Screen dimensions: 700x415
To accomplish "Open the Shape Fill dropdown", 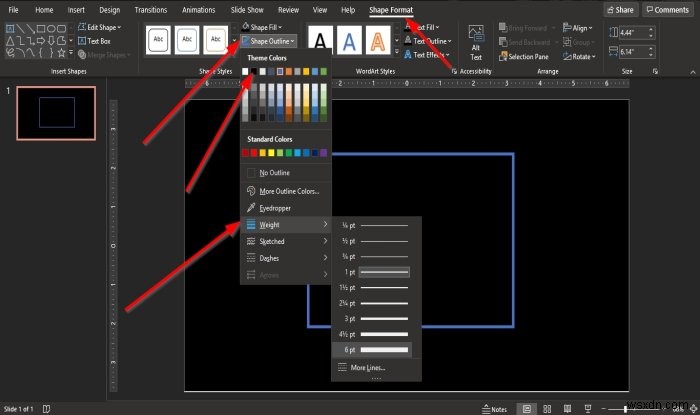I will 262,27.
